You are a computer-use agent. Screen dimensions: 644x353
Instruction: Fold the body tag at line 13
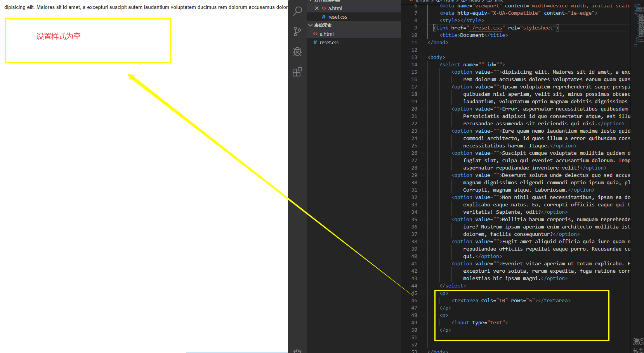[424, 57]
